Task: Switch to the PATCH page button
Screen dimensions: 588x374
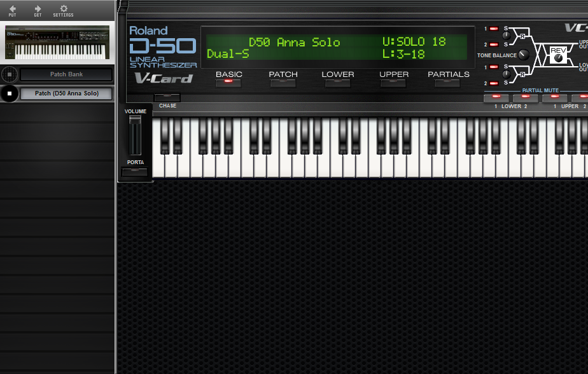Action: click(283, 83)
